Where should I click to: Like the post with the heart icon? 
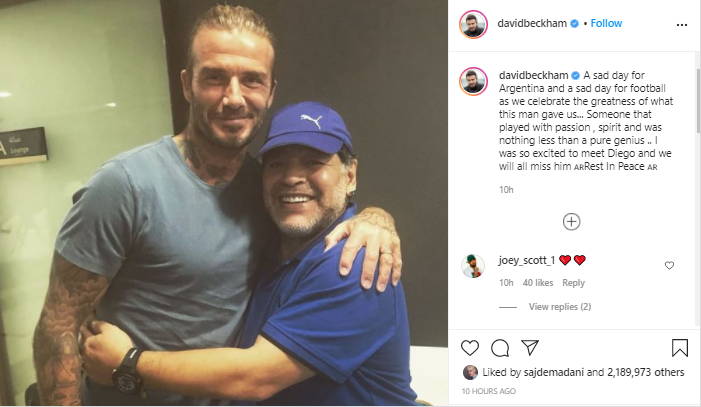tap(470, 347)
